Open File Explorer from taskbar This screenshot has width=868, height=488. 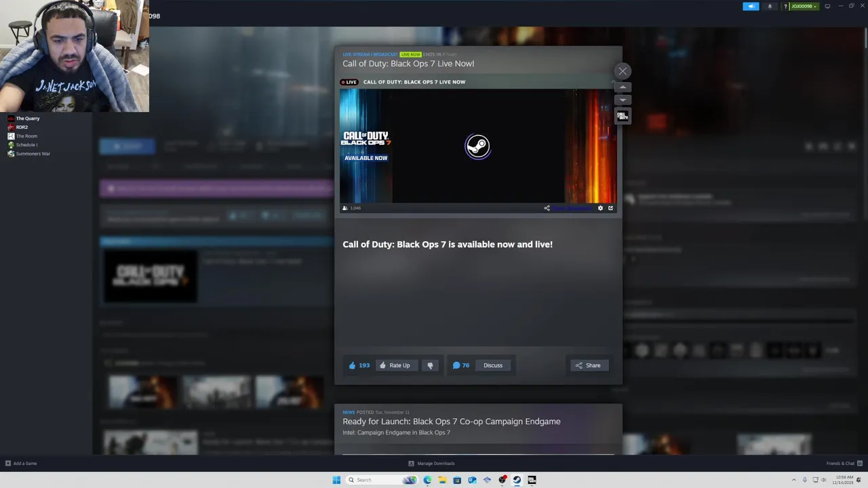click(442, 480)
